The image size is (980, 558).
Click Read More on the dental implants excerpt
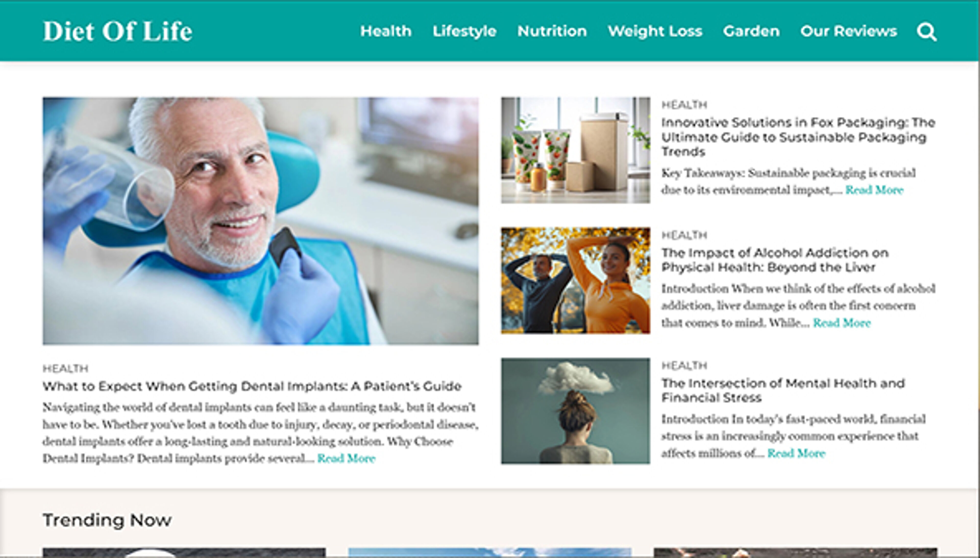pos(346,458)
